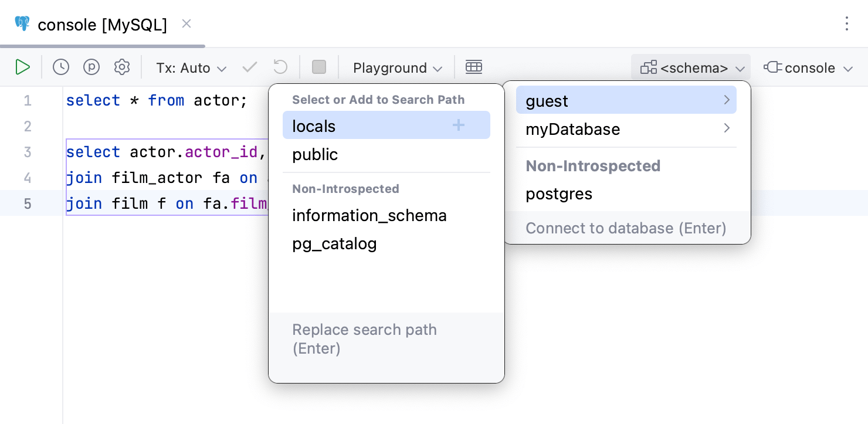This screenshot has height=424, width=868.
Task: Click the stop query square icon
Action: click(x=318, y=67)
